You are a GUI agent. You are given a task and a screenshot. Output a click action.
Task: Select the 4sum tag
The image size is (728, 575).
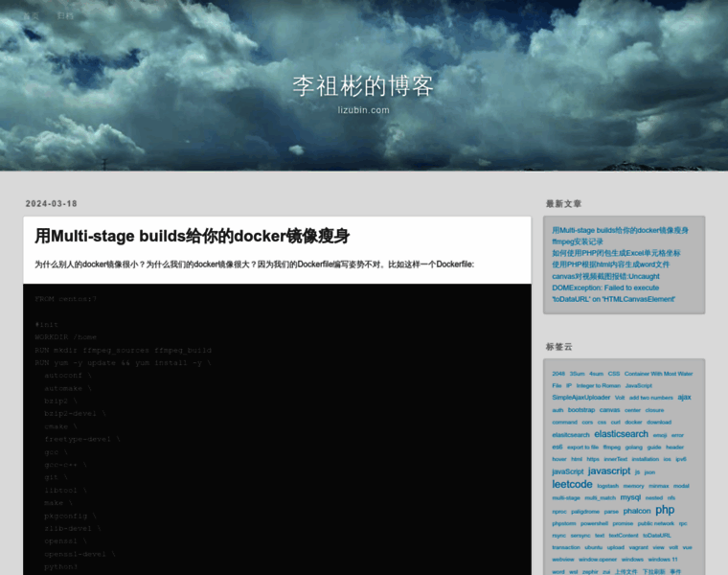coord(596,374)
